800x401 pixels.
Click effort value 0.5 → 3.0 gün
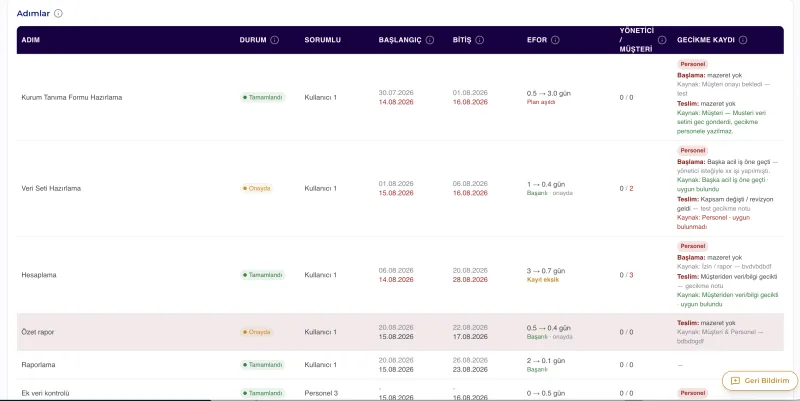coord(548,93)
